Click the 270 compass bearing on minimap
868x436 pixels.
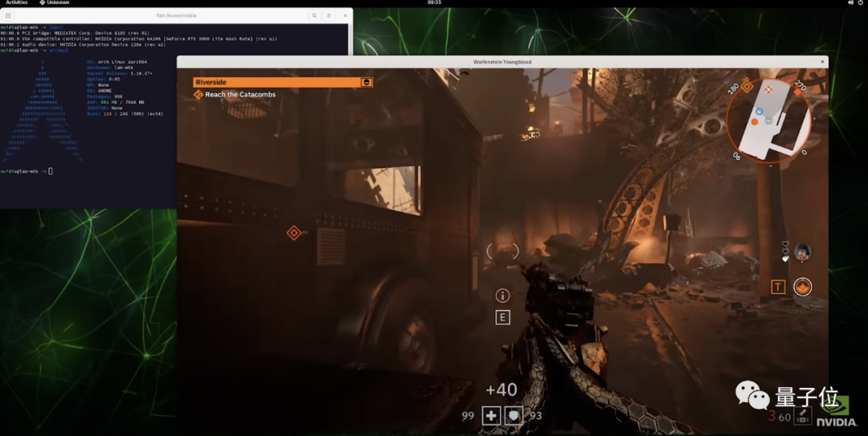[800, 84]
